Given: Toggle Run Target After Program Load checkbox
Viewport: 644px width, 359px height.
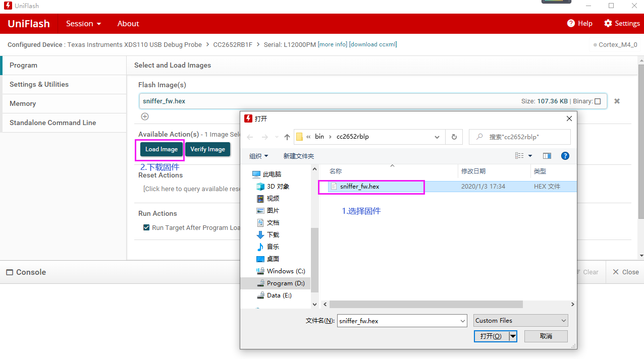Looking at the screenshot, I should pos(146,227).
